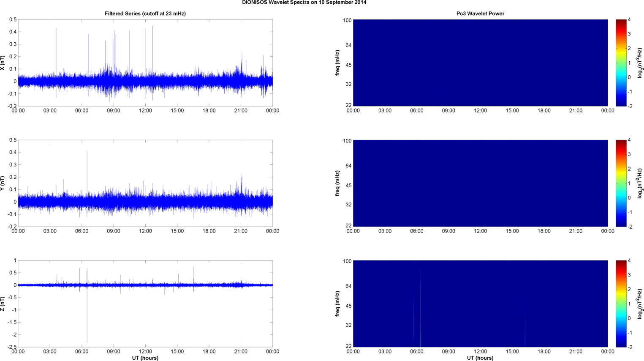Click "freq (mHz)" label of bottom wavelet panel
Image resolution: width=644 pixels, height=361 pixels.
(338, 304)
